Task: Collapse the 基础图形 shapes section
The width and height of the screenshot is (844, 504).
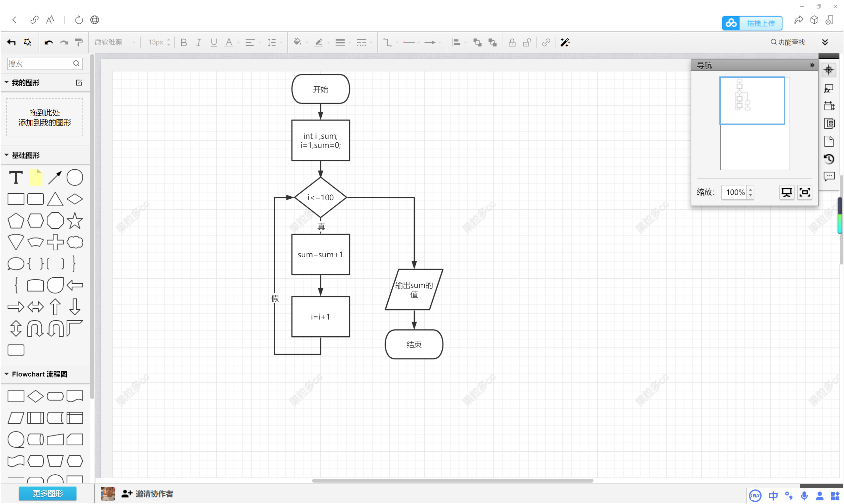Action: pos(6,155)
